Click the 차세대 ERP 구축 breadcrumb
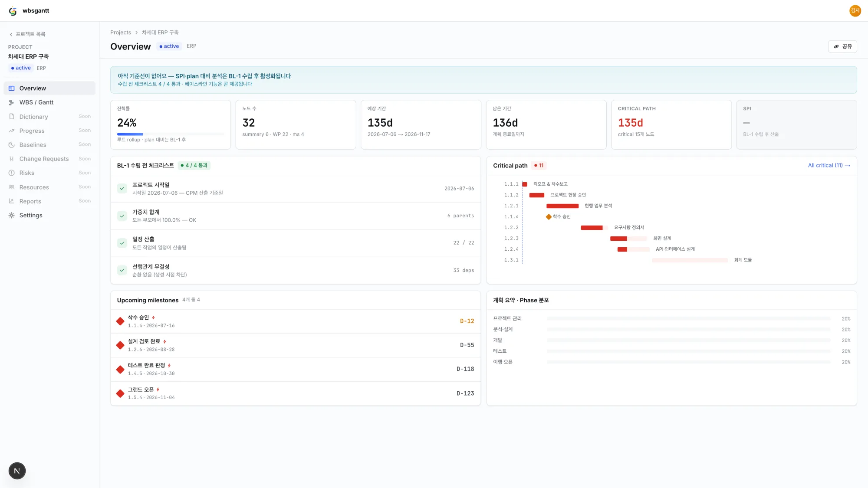This screenshot has width=868, height=488. click(x=160, y=33)
